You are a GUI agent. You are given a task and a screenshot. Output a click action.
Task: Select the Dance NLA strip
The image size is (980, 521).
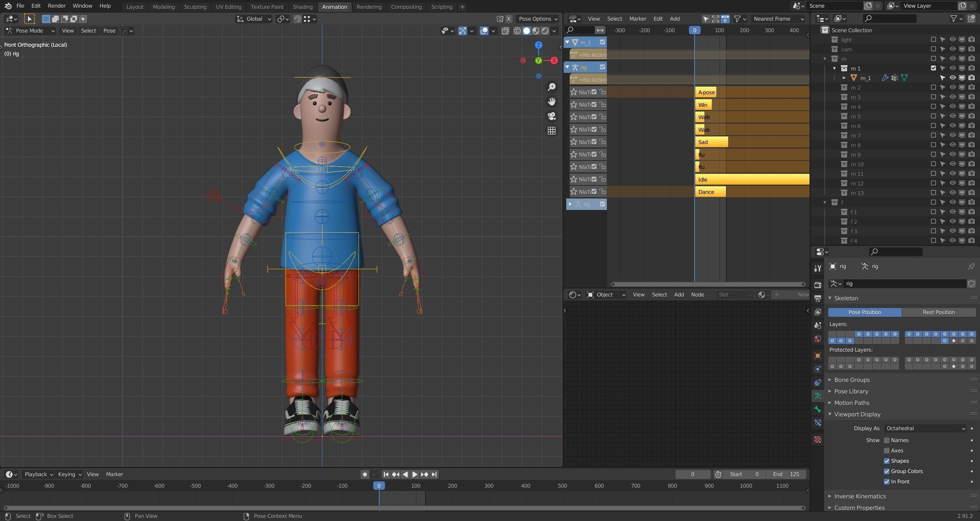(710, 192)
